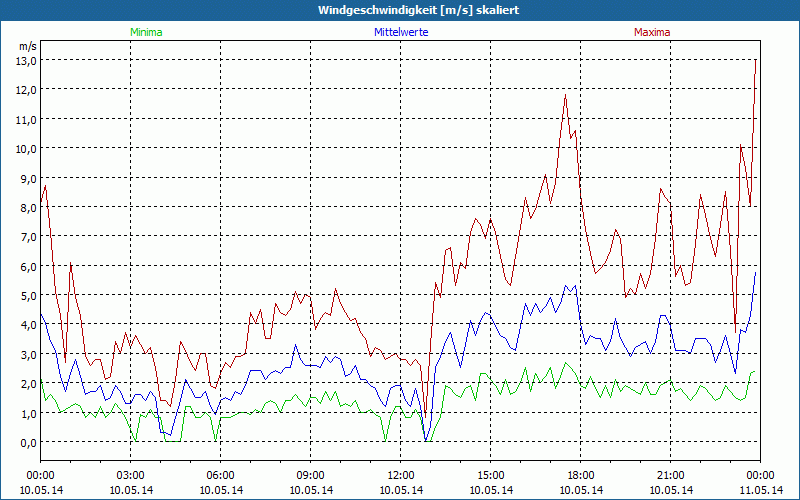This screenshot has width=800, height=500.
Task: Click the red Maxima peak near 17:30
Action: (565, 95)
